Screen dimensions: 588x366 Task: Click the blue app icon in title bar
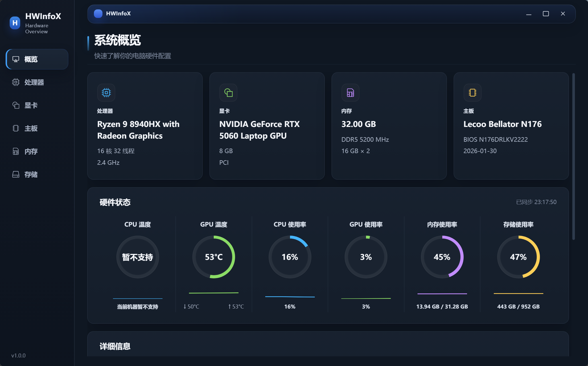(98, 13)
